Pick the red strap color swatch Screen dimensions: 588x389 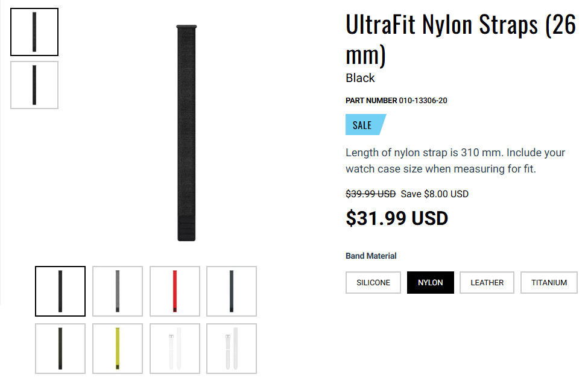point(175,291)
